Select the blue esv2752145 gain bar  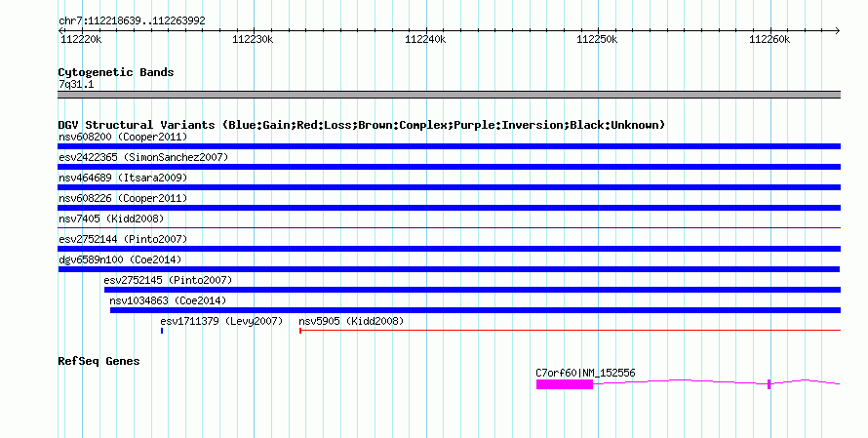coord(472,290)
